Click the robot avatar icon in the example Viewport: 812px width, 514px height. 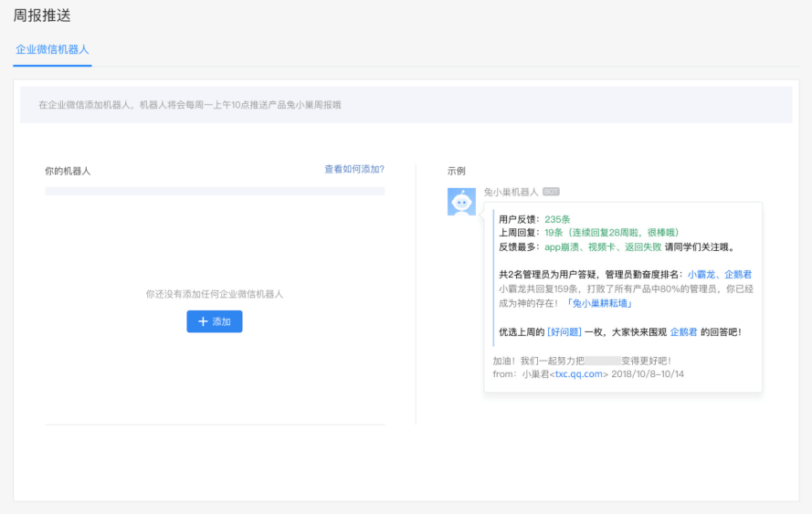pos(461,202)
